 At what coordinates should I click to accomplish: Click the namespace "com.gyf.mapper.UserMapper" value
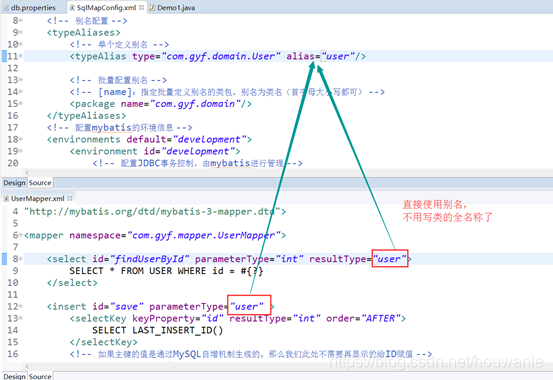[203, 235]
